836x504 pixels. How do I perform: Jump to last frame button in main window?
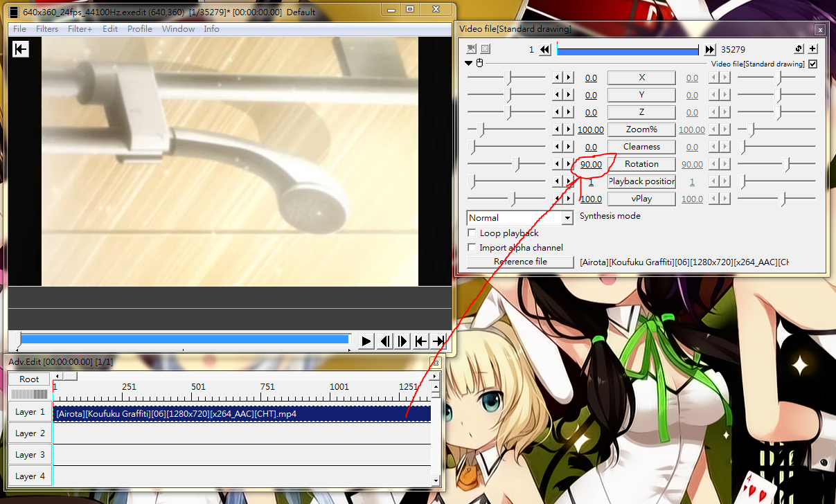(438, 341)
